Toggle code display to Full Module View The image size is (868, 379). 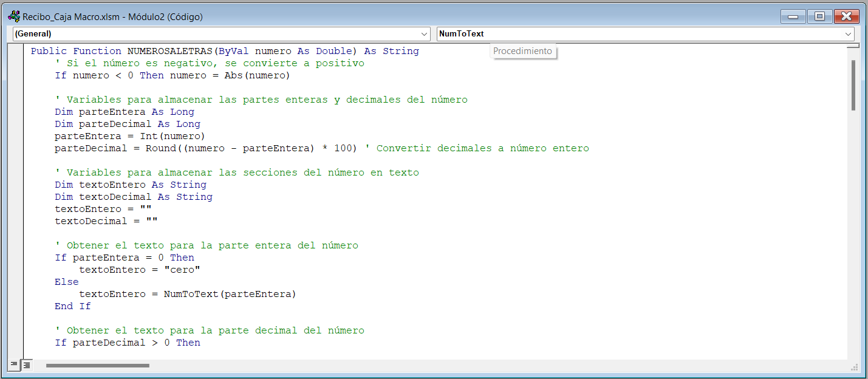click(x=26, y=365)
